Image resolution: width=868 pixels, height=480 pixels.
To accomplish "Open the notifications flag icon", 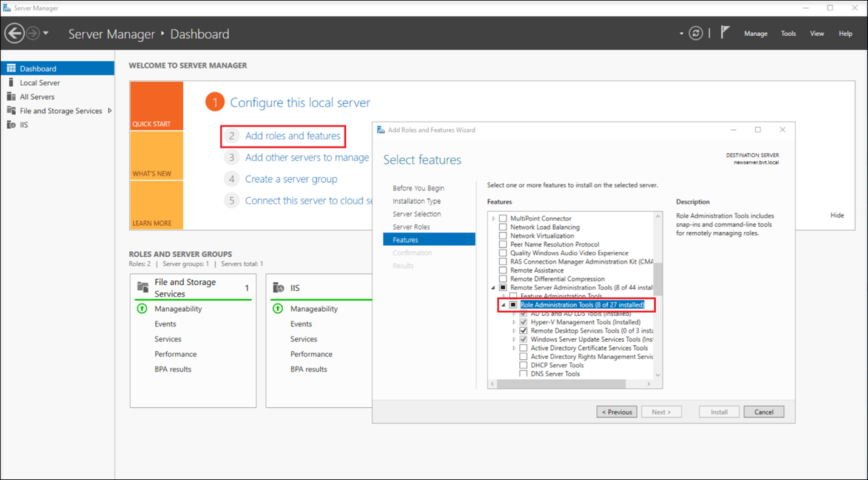I will (725, 33).
